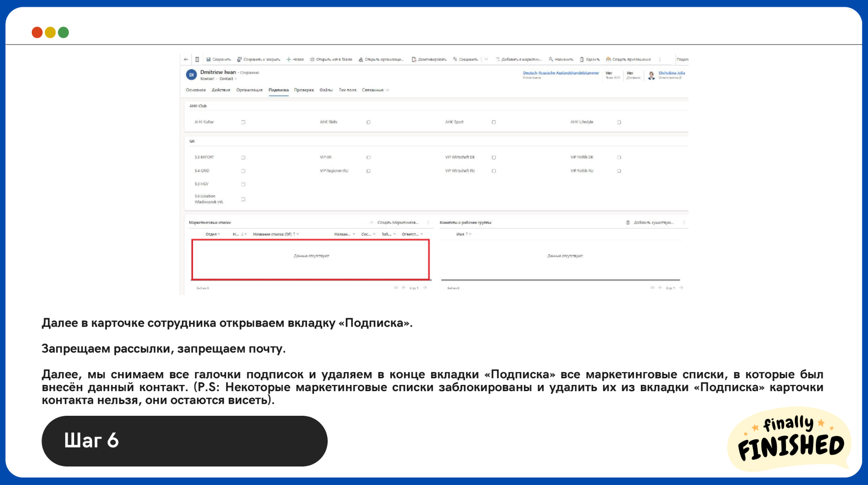Toggle the AHK-Lifestyle checkbox
Viewport: 868px width, 485px height.
point(619,122)
